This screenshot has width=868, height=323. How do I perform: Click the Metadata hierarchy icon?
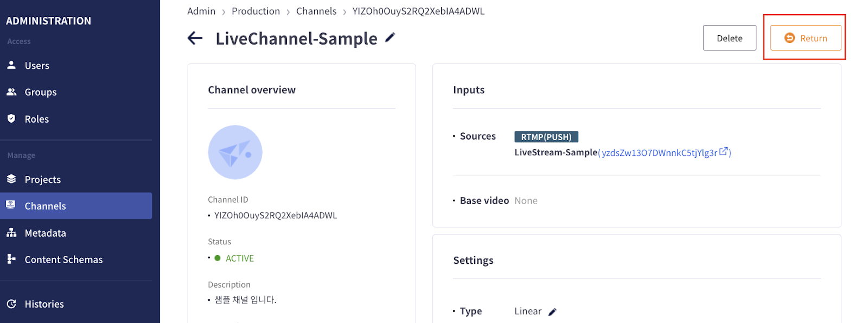(11, 233)
